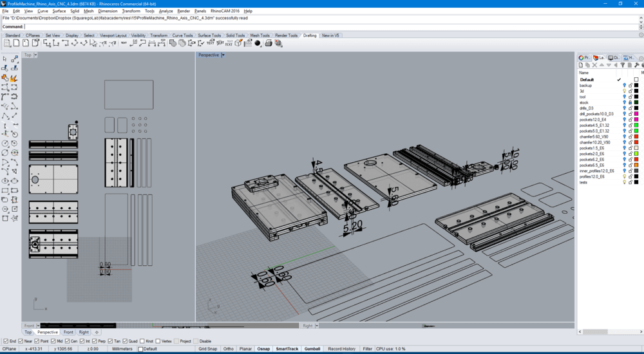
Task: Open the Perspective viewport title dropdown
Action: point(223,55)
